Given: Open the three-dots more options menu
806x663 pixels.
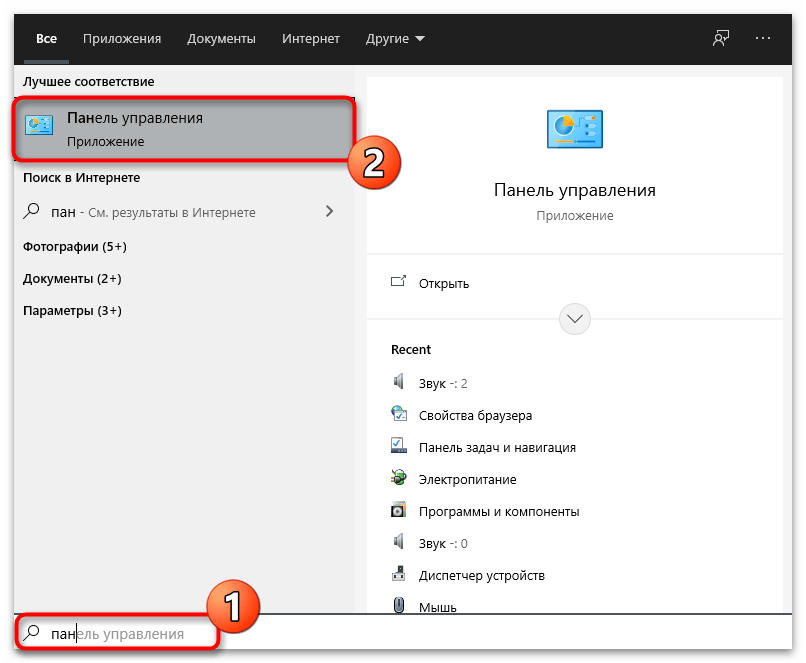Looking at the screenshot, I should tap(764, 38).
